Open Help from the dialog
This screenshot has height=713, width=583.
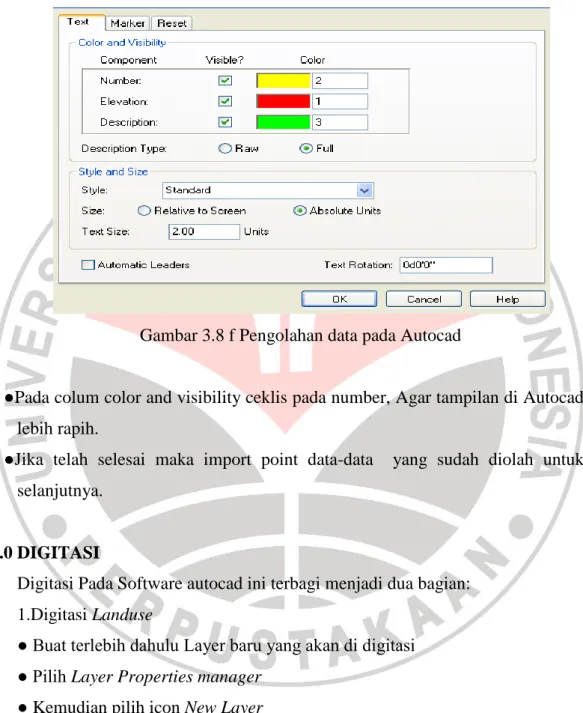pyautogui.click(x=508, y=299)
